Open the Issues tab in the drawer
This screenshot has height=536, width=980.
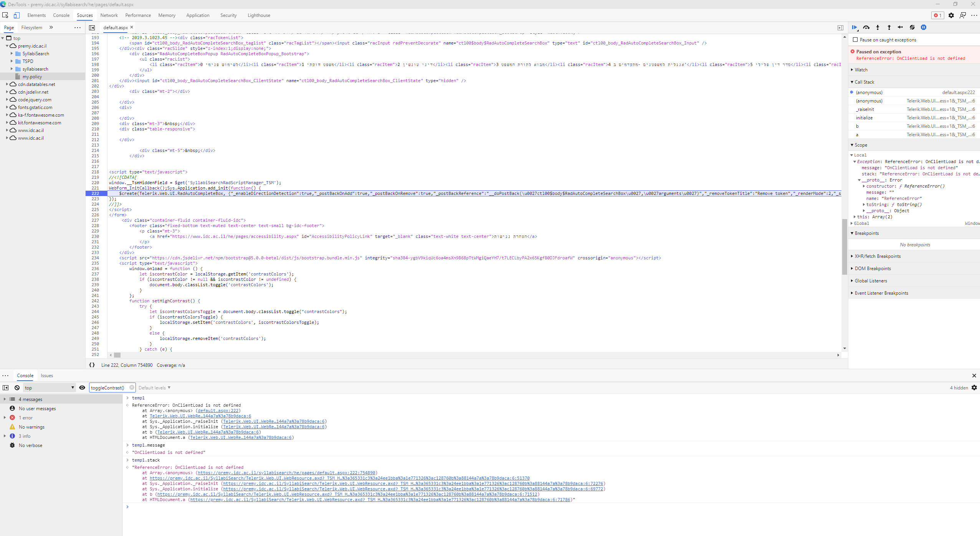coord(47,376)
